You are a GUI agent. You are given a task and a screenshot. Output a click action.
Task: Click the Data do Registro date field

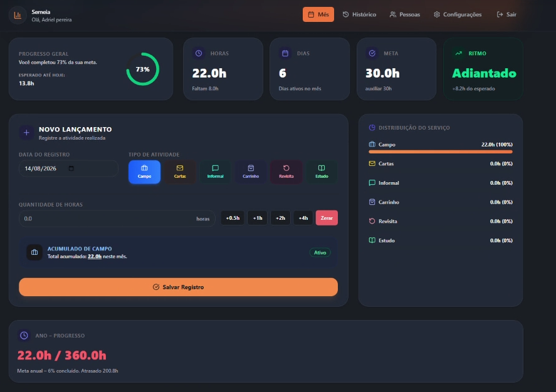click(68, 168)
